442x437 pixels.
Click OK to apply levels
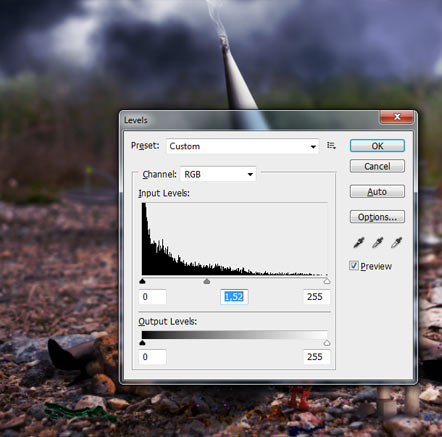pos(377,146)
